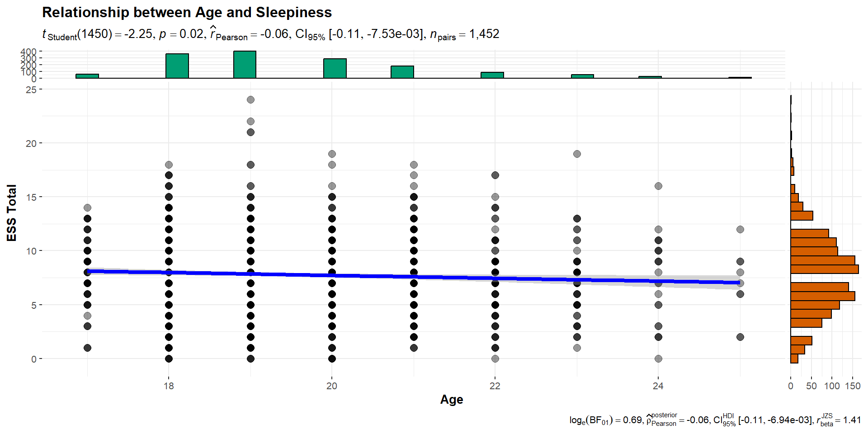
Task: Select the highest data point at age 23
Action: (577, 154)
